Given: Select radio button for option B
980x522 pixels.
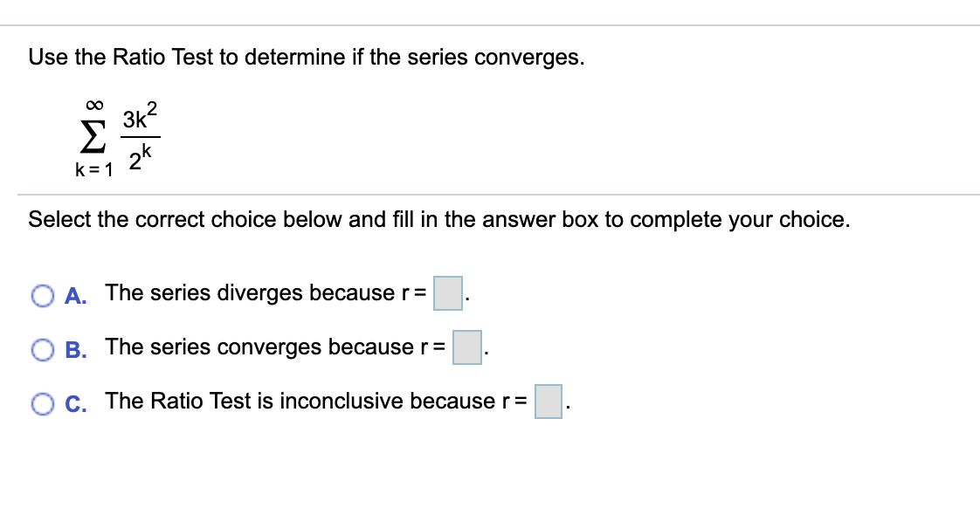Looking at the screenshot, I should coord(43,349).
